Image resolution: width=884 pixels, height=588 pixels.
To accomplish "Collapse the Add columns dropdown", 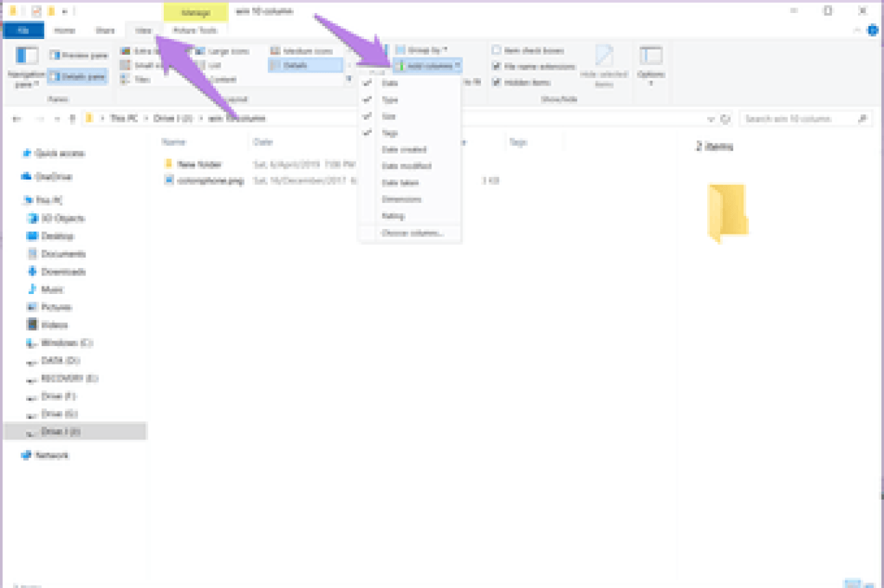I will (428, 66).
